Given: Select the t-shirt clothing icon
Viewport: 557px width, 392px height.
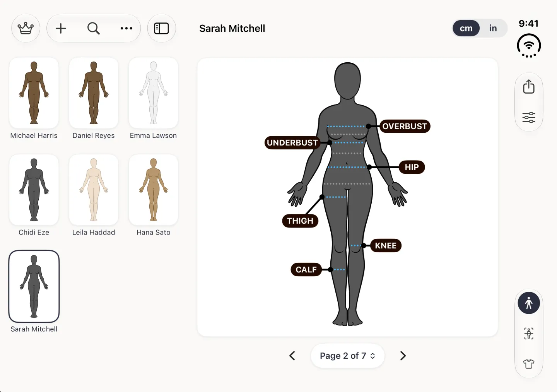Looking at the screenshot, I should pos(529,364).
